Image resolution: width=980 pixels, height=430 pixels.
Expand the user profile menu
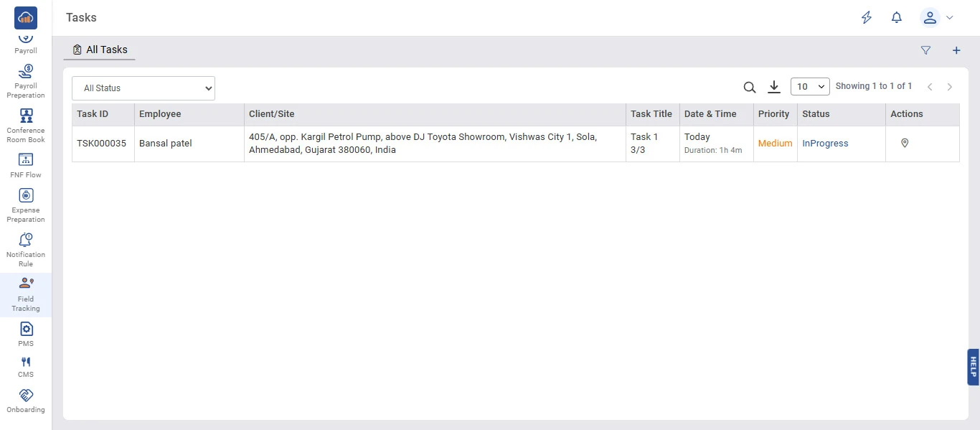(x=937, y=18)
